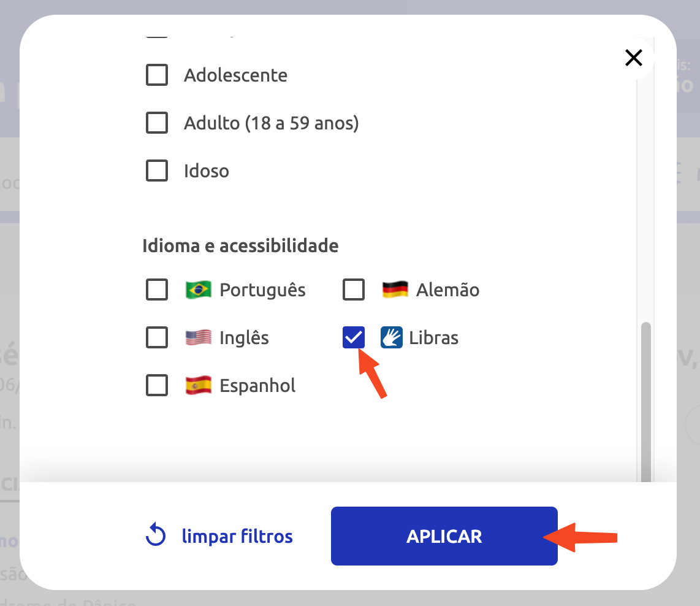700x606 pixels.
Task: Click the Idioma e acessibilidade heading
Action: [x=241, y=245]
